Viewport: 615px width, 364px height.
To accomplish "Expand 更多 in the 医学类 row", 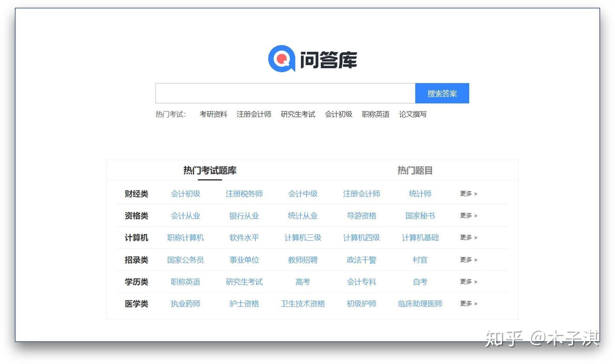I will pos(468,303).
